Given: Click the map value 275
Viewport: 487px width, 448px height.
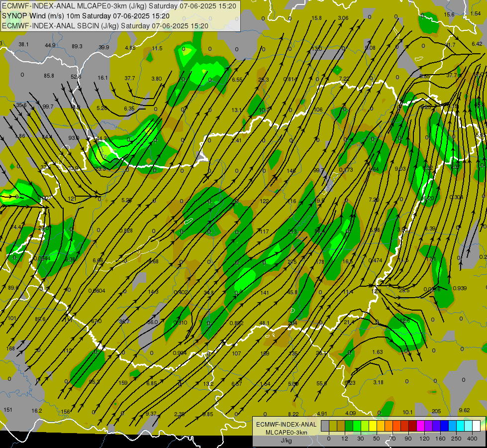Looking at the screenshot, I should pos(292,262).
